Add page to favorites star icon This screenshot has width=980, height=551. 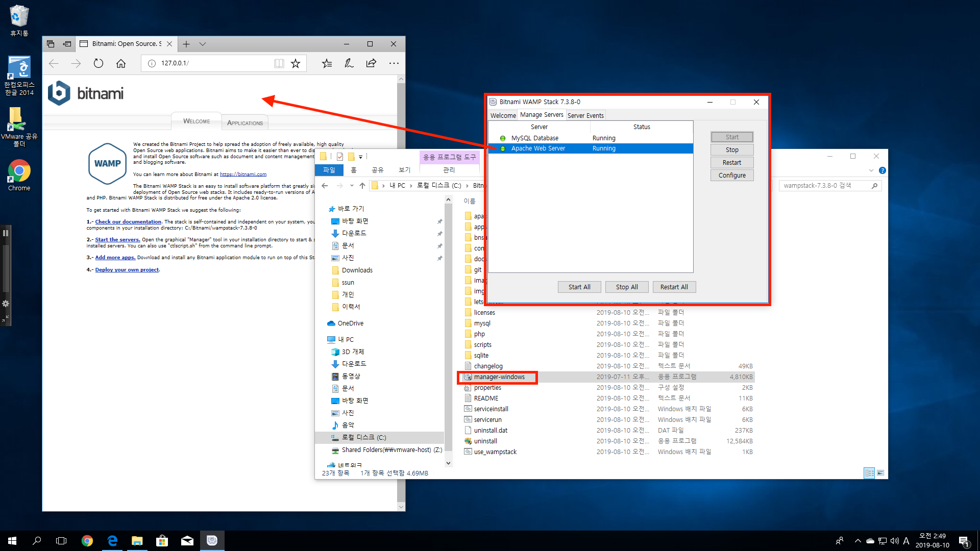(x=296, y=63)
